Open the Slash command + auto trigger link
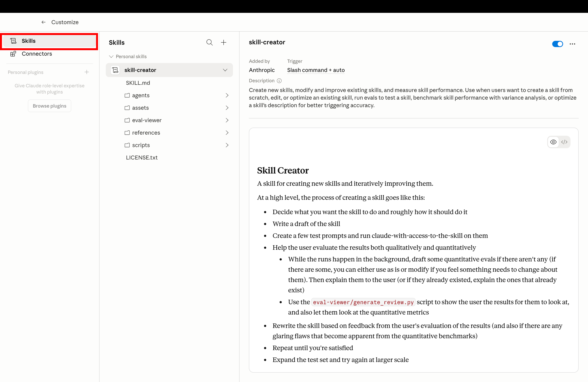588x382 pixels. coord(316,70)
